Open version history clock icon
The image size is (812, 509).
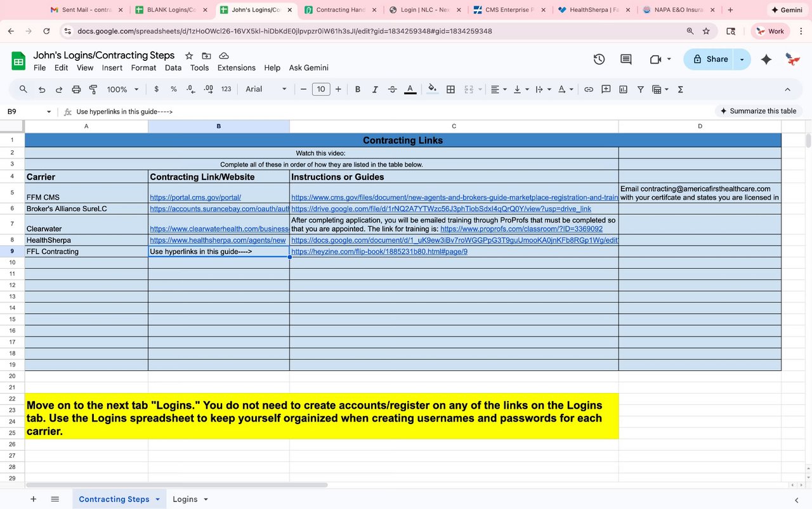599,59
